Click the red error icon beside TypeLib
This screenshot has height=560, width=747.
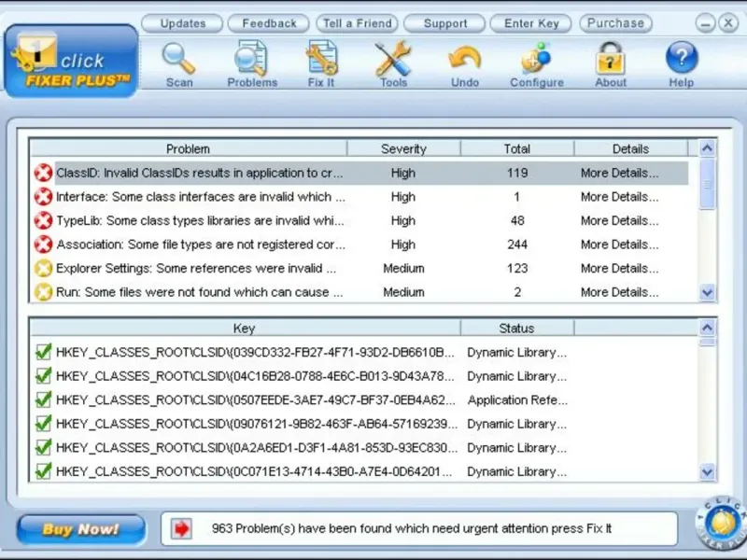pos(43,220)
